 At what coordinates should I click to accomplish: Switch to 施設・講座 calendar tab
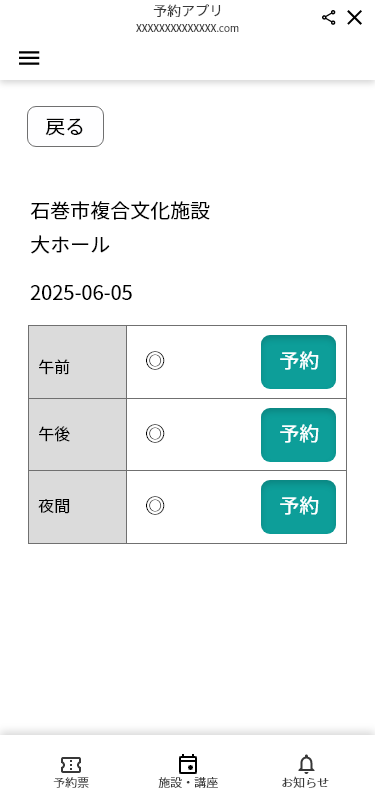click(x=188, y=772)
